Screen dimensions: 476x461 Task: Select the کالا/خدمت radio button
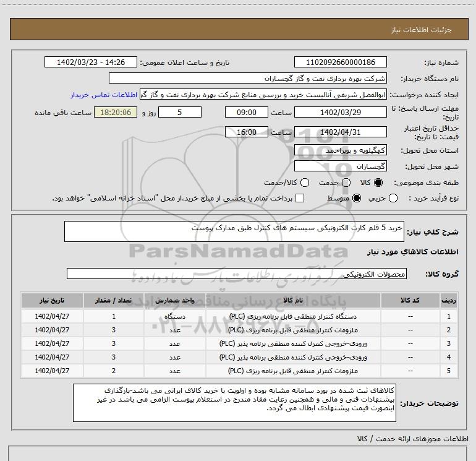(x=305, y=183)
